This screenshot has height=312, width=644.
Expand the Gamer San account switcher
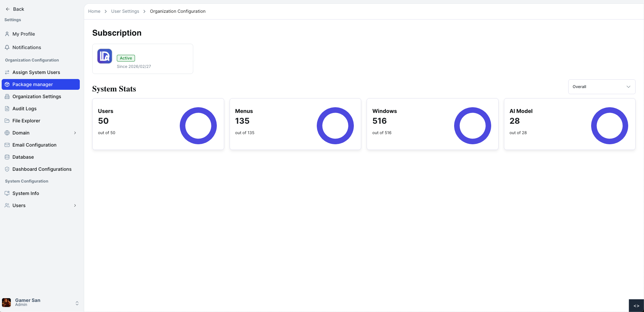click(77, 303)
